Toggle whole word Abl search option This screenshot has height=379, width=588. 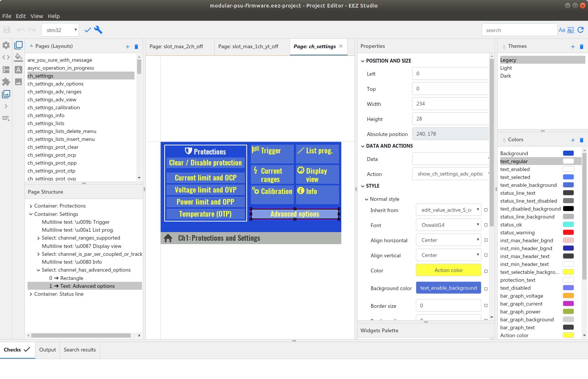pyautogui.click(x=571, y=30)
